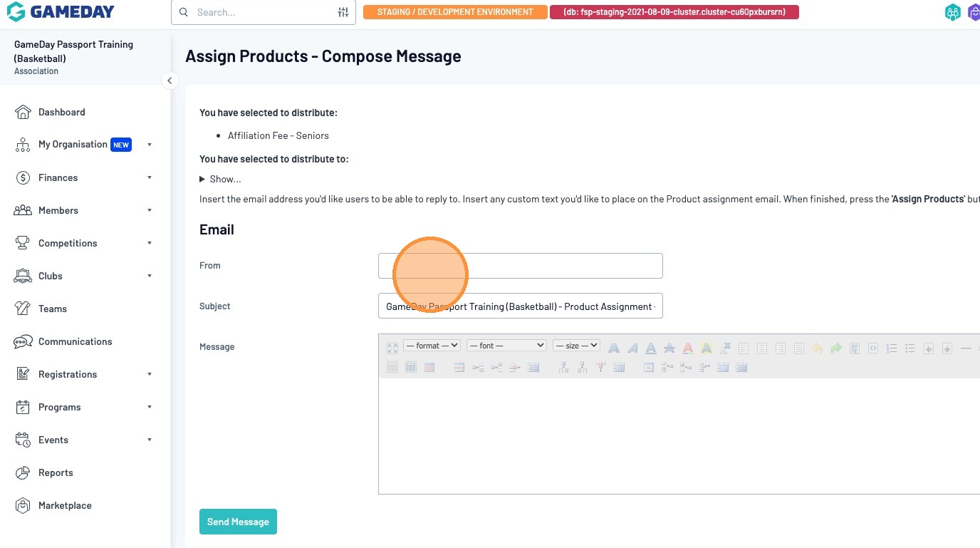Toggle fullscreen mode in message editor

click(x=392, y=348)
